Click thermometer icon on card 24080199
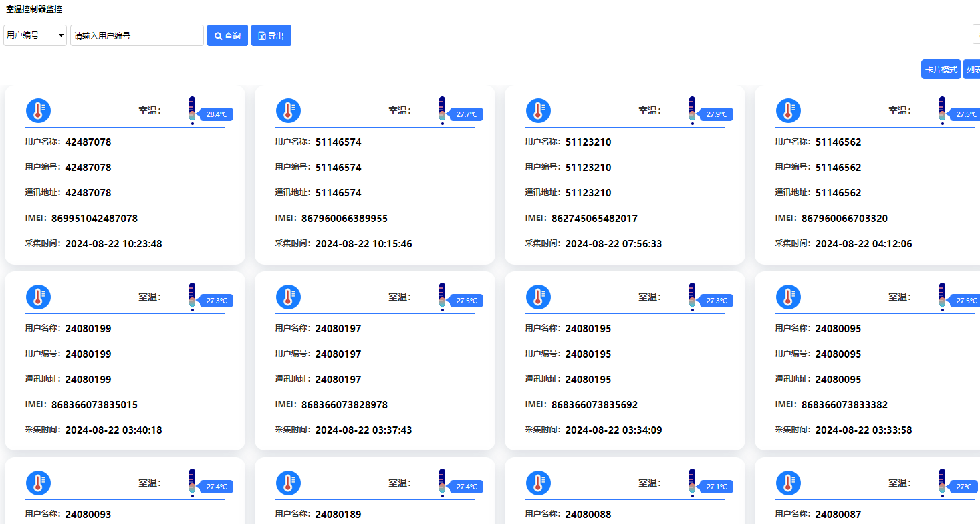Viewport: 980px width, 524px height. tap(38, 297)
